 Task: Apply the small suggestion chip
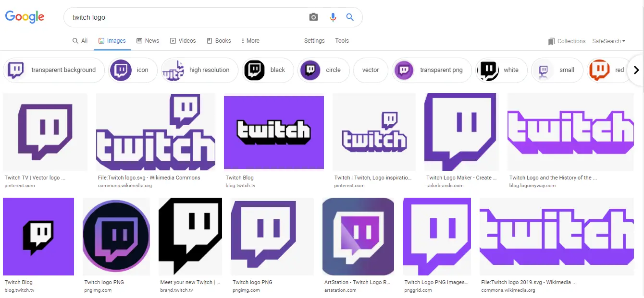click(557, 70)
